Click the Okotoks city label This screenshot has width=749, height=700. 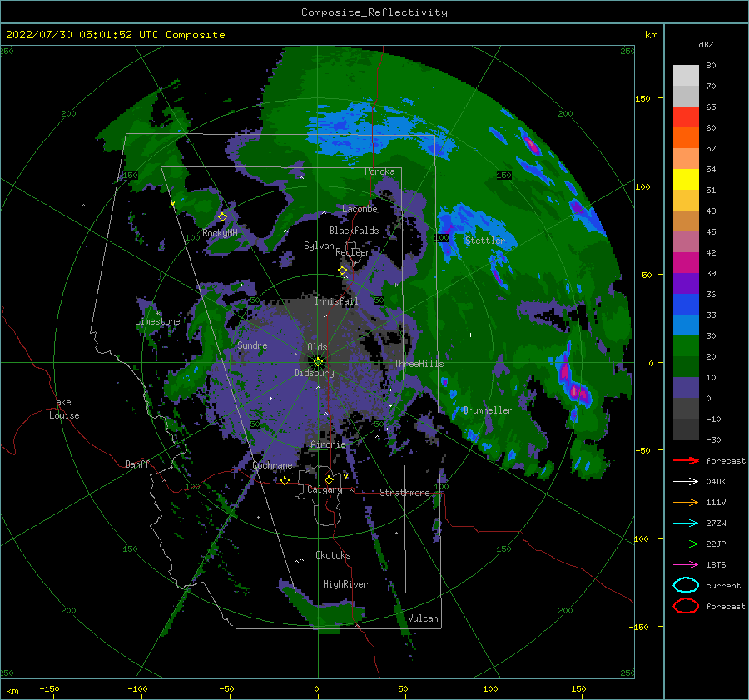tap(333, 555)
